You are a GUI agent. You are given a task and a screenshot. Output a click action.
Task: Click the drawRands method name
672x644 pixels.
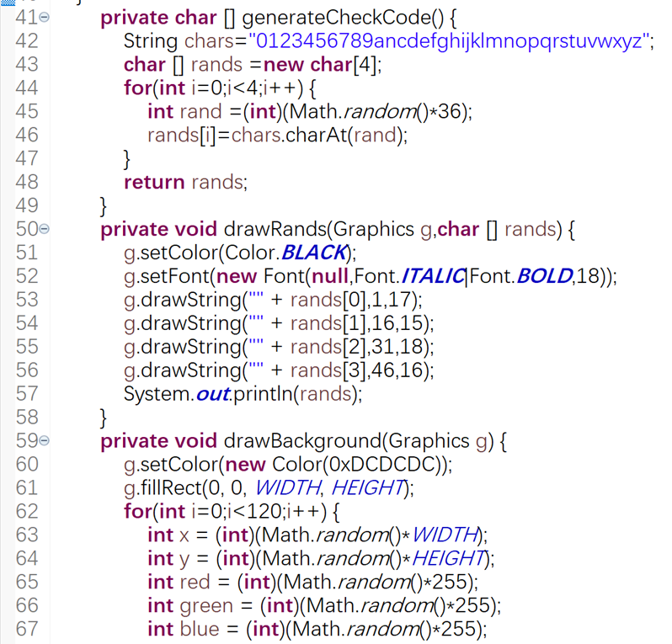point(275,229)
